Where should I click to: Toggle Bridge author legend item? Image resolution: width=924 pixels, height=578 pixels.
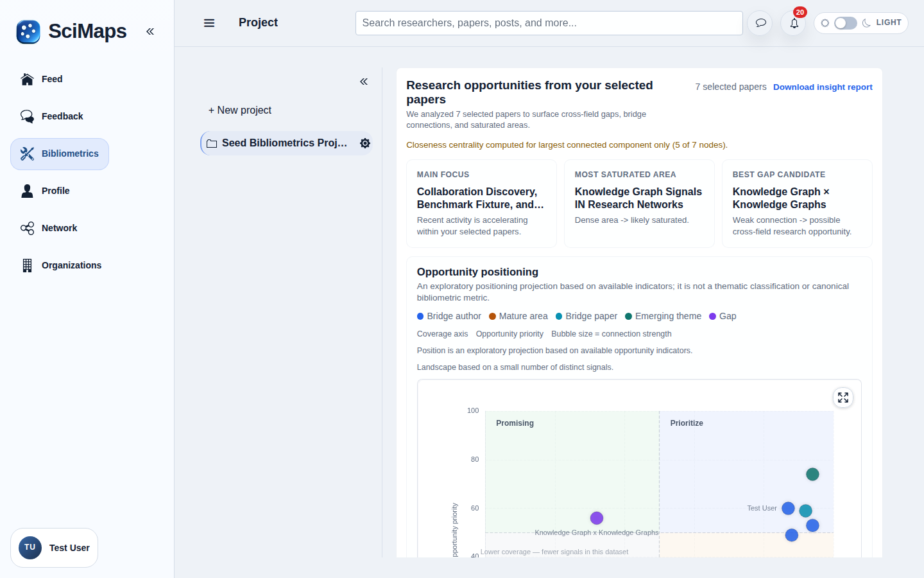pos(449,316)
